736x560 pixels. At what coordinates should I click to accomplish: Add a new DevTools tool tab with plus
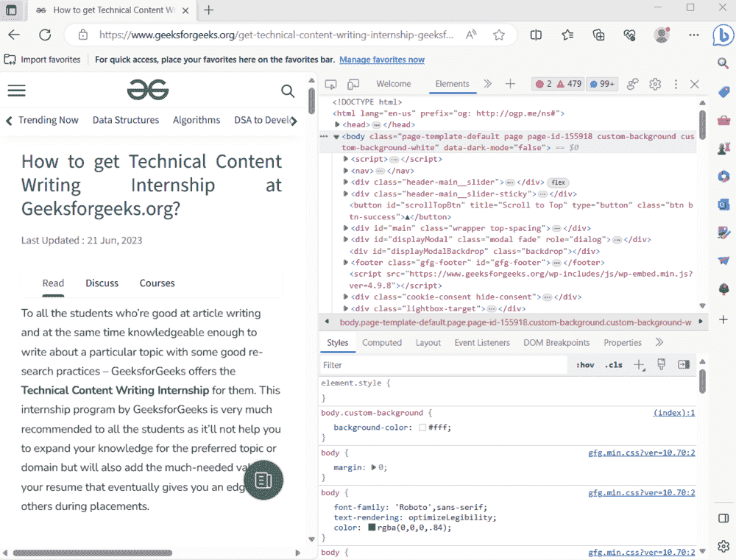(x=510, y=84)
